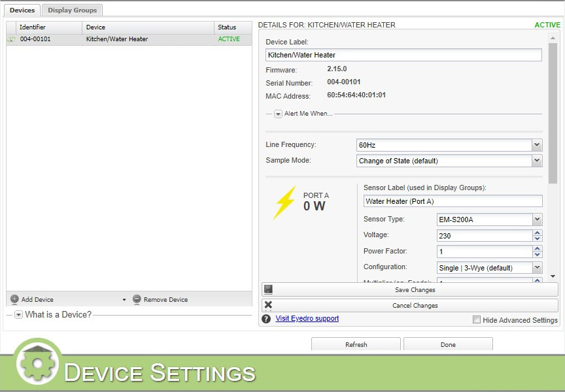565x392 pixels.
Task: Click the Refresh button
Action: pos(356,344)
